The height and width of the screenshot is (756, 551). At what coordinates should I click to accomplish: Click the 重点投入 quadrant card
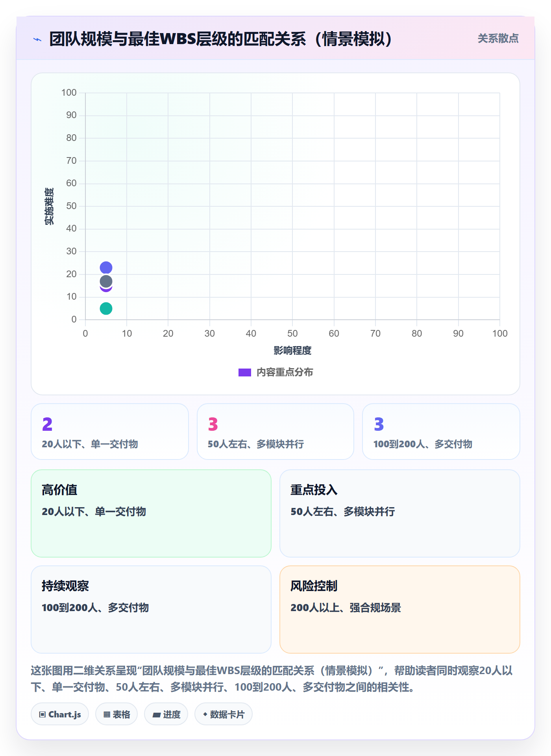point(400,513)
